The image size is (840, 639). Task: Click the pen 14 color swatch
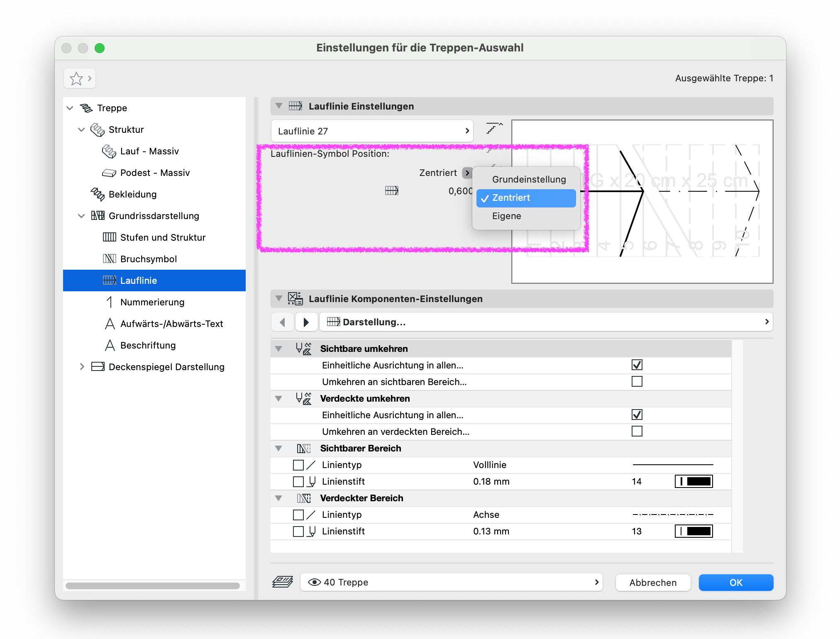pyautogui.click(x=693, y=481)
